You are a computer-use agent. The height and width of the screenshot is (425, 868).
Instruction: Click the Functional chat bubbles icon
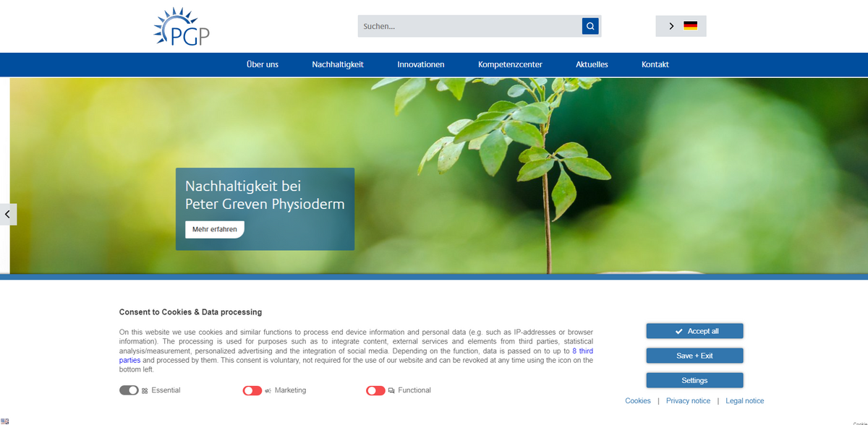pyautogui.click(x=391, y=390)
